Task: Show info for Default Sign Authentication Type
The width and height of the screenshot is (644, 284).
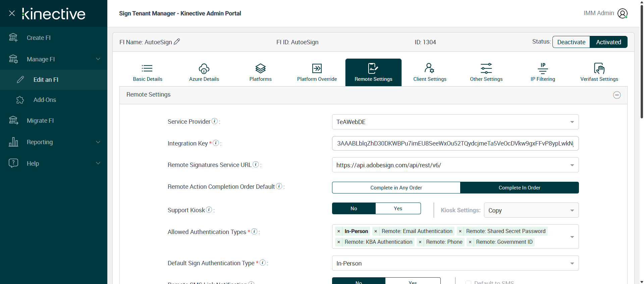Action: point(263,263)
